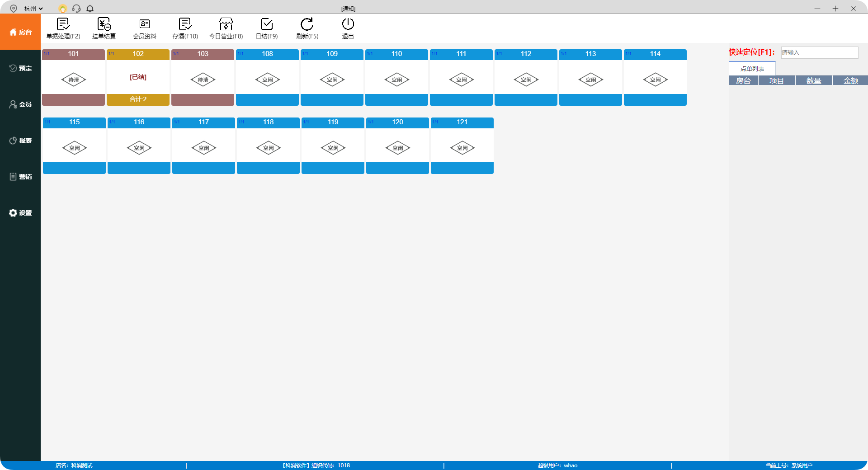Viewport: 868px width, 470px height.
Task: Click the 金额 column header
Action: coord(850,80)
